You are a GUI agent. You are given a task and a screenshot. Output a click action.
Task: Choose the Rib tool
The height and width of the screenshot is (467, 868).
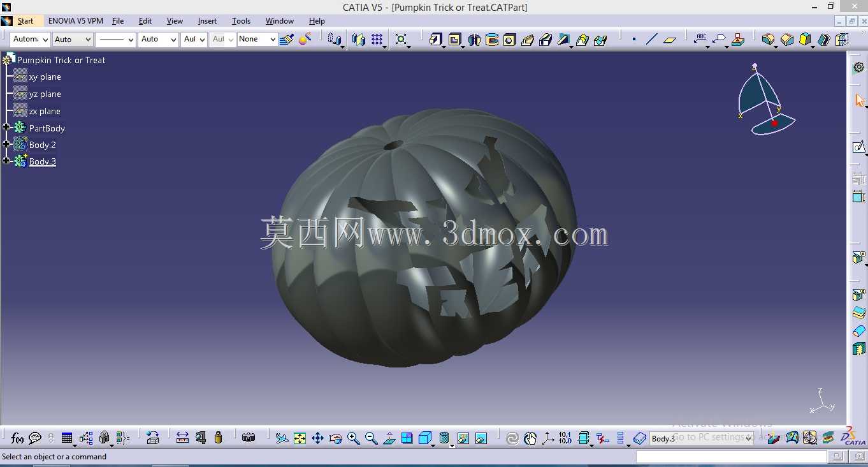point(528,40)
